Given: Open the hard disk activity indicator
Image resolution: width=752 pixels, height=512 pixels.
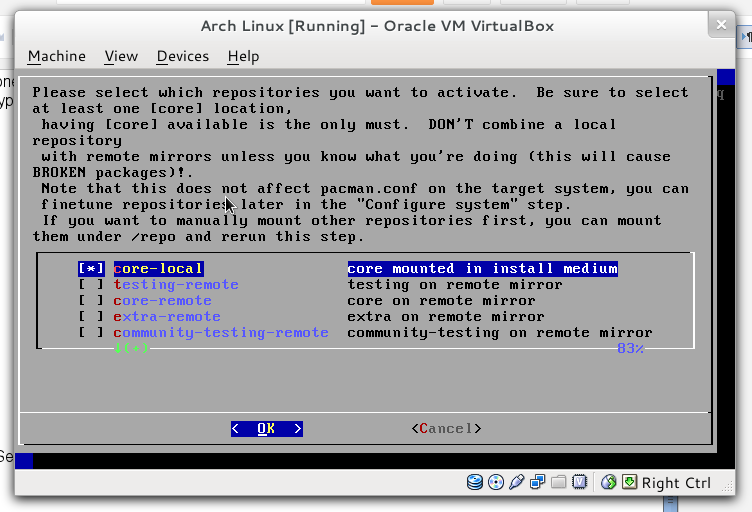Looking at the screenshot, I should [475, 482].
